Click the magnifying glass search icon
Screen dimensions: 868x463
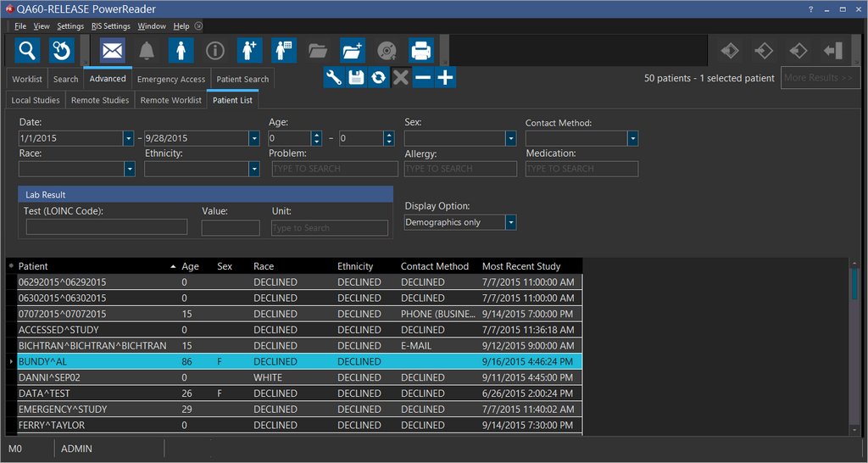tap(27, 50)
